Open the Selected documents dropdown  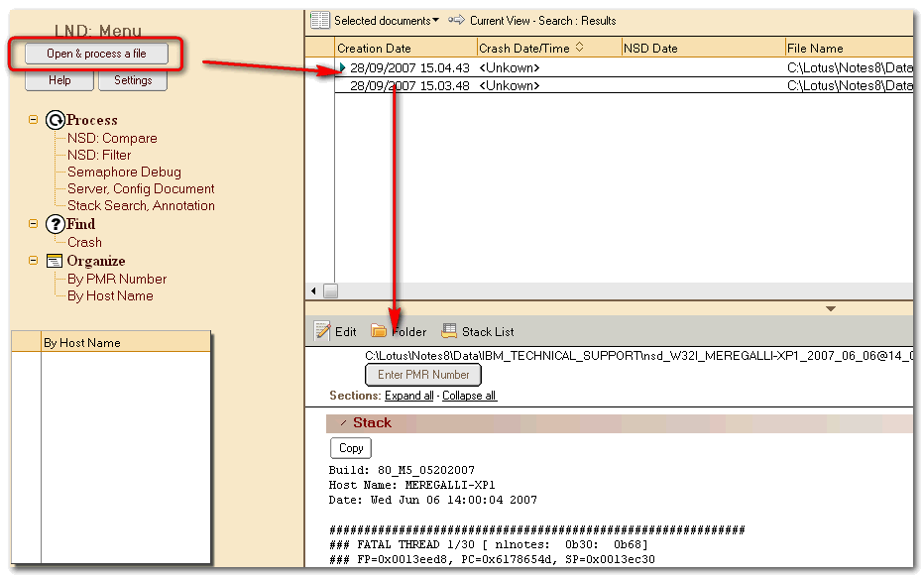point(387,21)
